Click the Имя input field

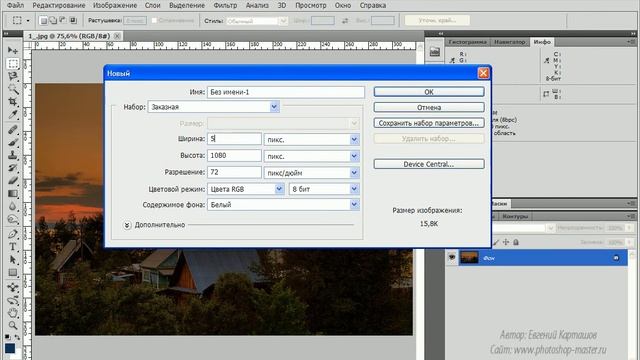(x=286, y=92)
